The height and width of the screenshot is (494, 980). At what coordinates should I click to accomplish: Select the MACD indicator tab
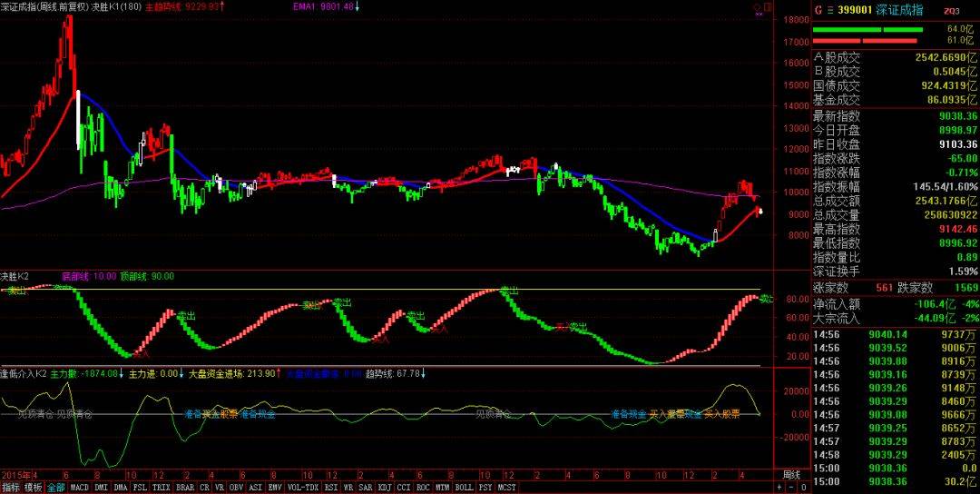click(x=79, y=487)
